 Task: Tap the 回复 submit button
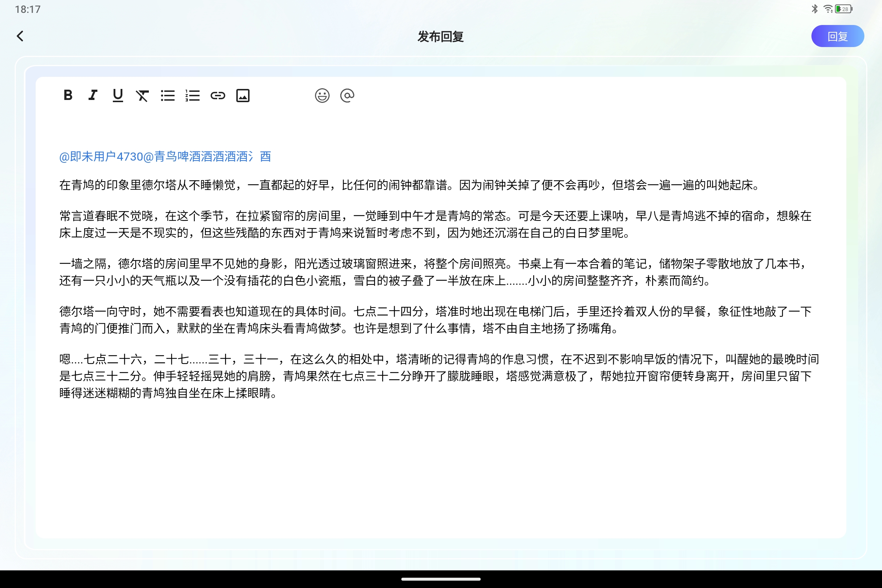pos(838,36)
